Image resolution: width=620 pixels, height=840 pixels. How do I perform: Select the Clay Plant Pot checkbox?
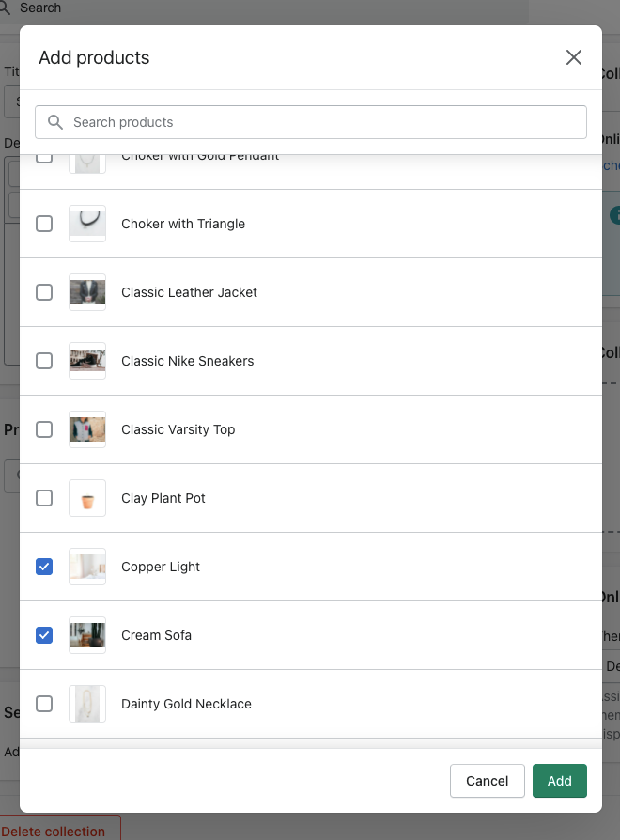click(x=44, y=498)
